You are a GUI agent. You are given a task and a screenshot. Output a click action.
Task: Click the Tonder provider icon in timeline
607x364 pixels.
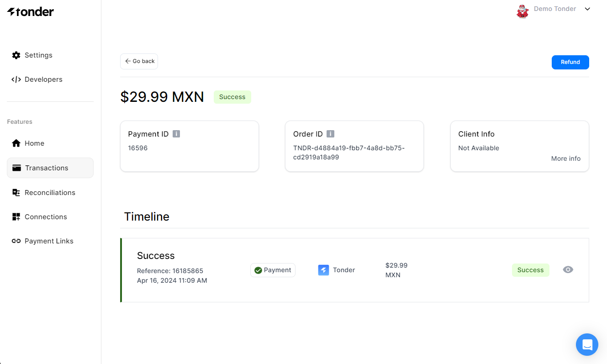pyautogui.click(x=323, y=270)
